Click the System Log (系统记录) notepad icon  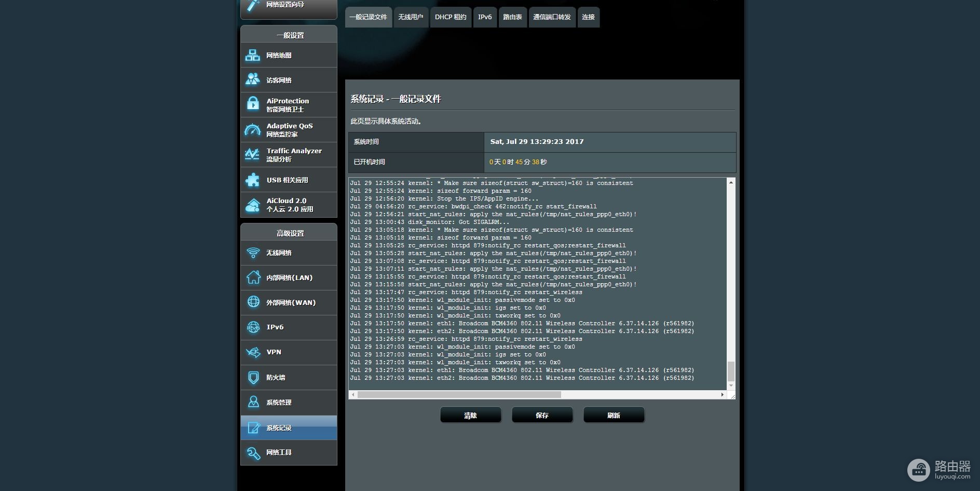(x=253, y=428)
